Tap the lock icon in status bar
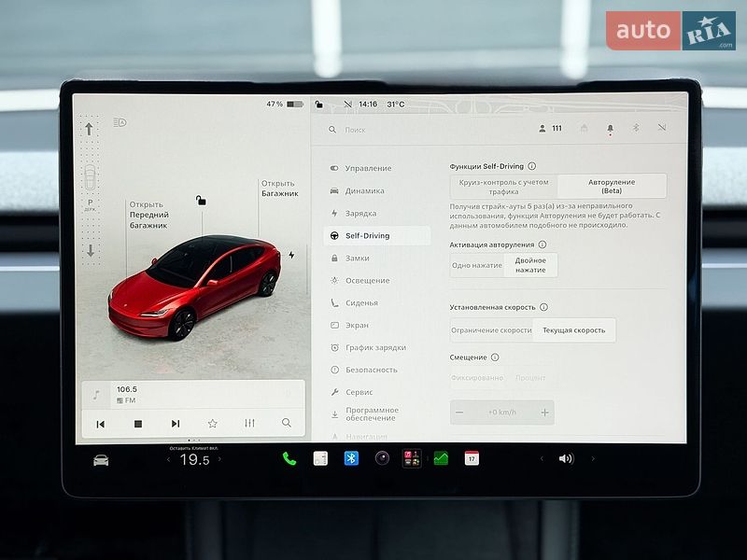 319,104
